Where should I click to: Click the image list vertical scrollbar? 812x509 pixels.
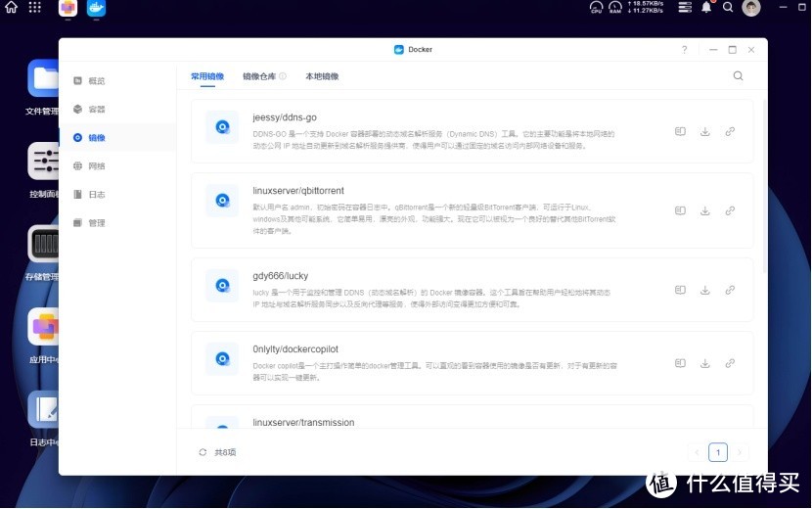click(x=764, y=185)
